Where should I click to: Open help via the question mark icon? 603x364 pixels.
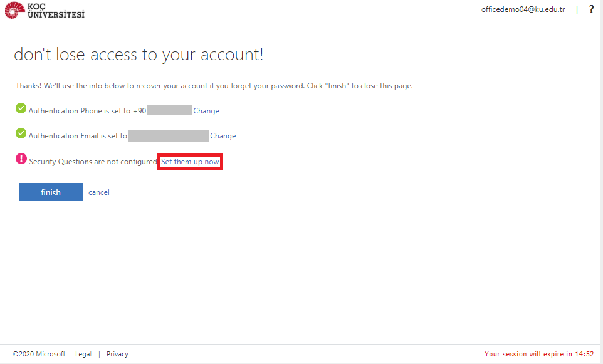tap(590, 9)
